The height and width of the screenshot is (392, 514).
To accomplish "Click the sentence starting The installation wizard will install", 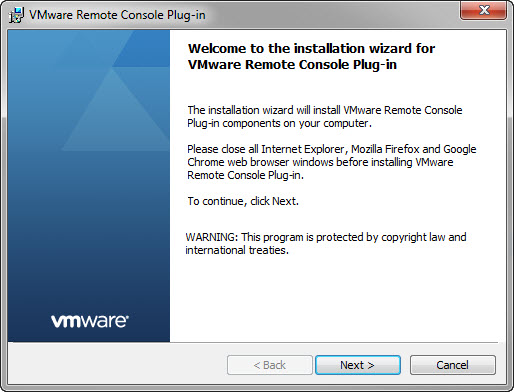I will tap(324, 117).
